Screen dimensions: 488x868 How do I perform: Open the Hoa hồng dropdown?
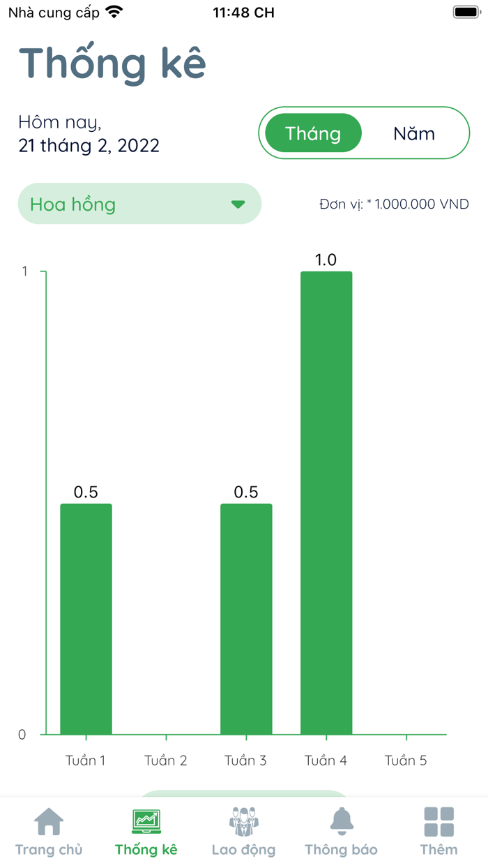pyautogui.click(x=139, y=204)
